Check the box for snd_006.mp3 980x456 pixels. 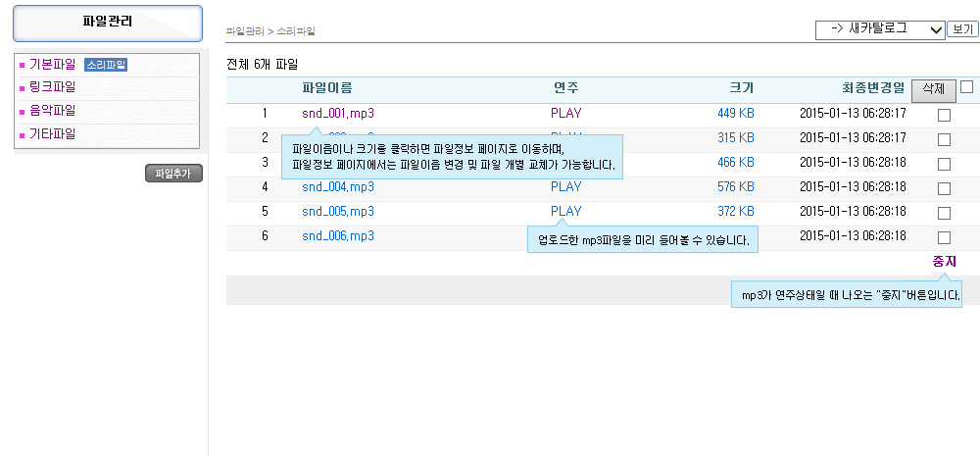pyautogui.click(x=944, y=237)
